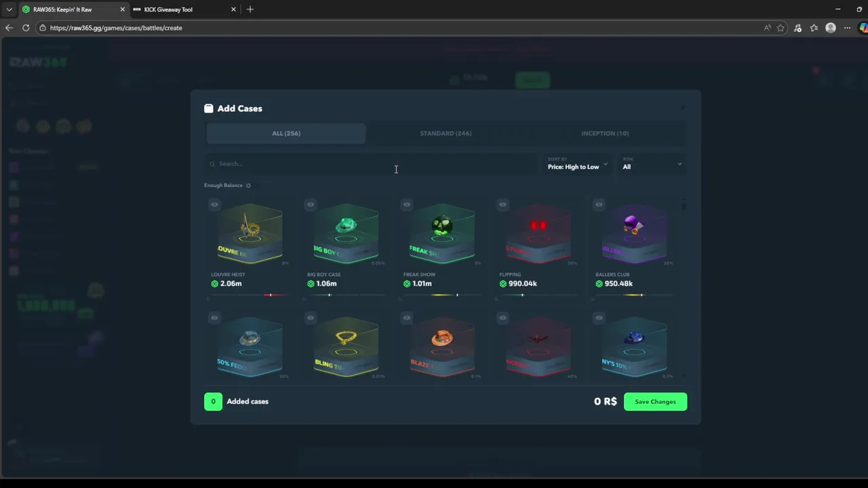The width and height of the screenshot is (868, 488).
Task: Add the Blaze orange ring case
Action: [x=442, y=347]
